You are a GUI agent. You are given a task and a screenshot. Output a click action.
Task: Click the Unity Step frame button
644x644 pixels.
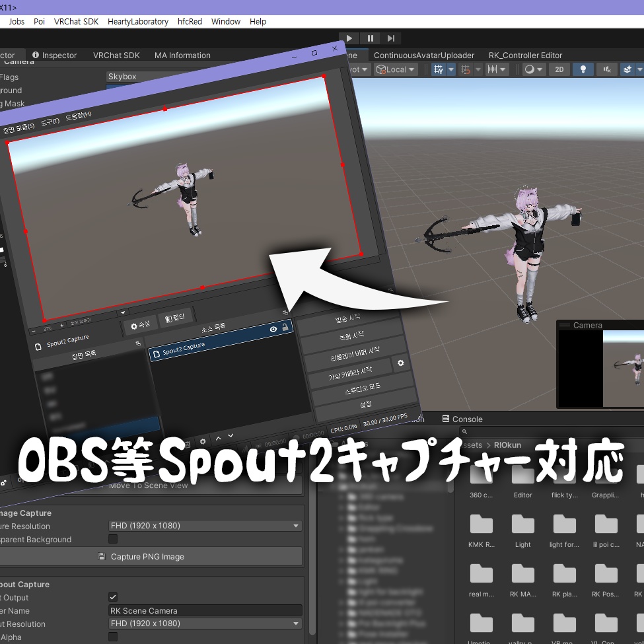click(x=390, y=38)
